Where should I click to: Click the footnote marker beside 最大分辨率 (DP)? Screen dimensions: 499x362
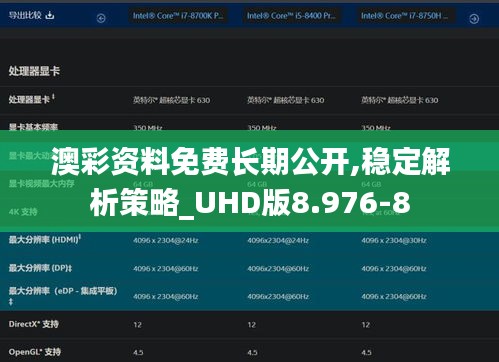click(x=70, y=268)
